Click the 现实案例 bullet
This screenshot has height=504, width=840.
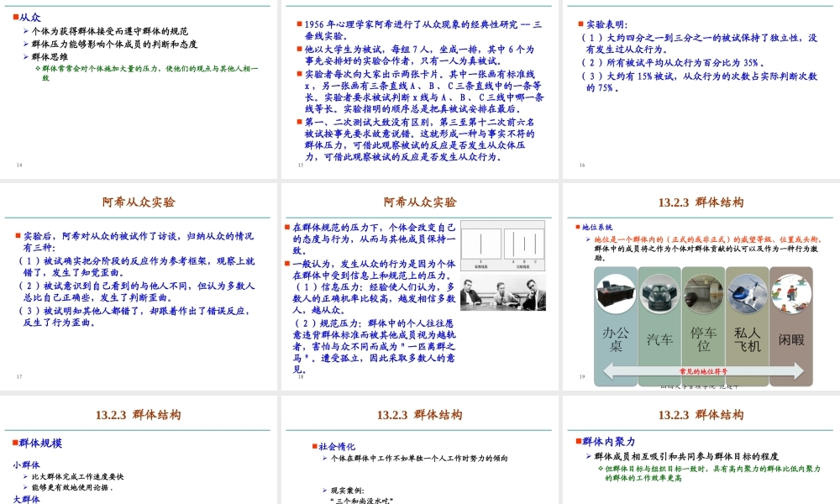[x=347, y=490]
